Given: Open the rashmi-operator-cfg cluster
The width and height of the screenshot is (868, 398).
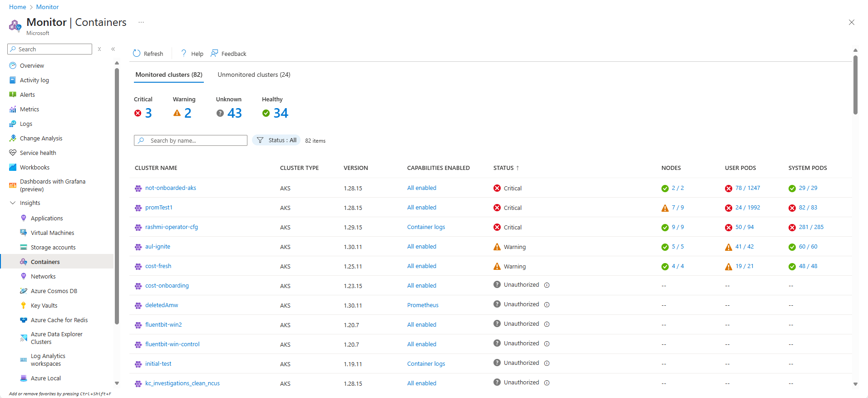Looking at the screenshot, I should click(172, 227).
